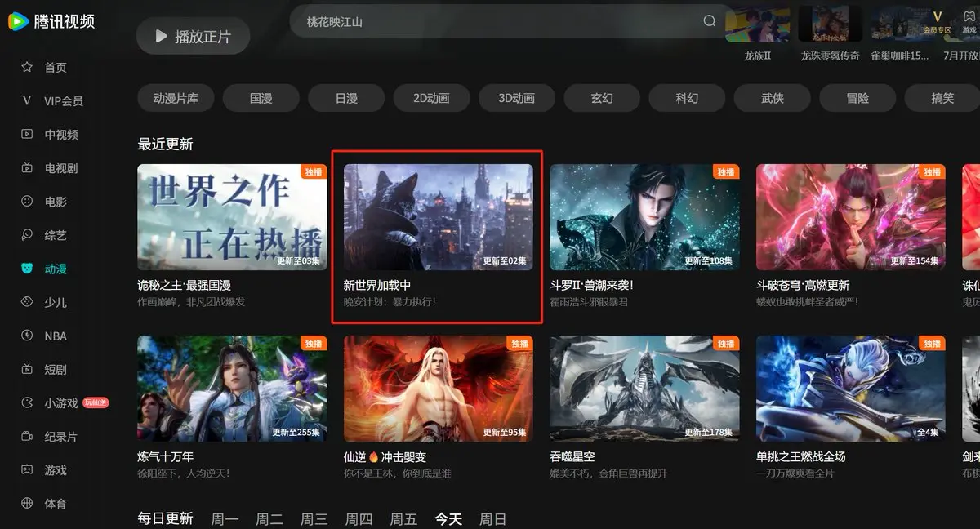This screenshot has width=980, height=529.
Task: Select the 玄幻 filter chip
Action: (602, 98)
